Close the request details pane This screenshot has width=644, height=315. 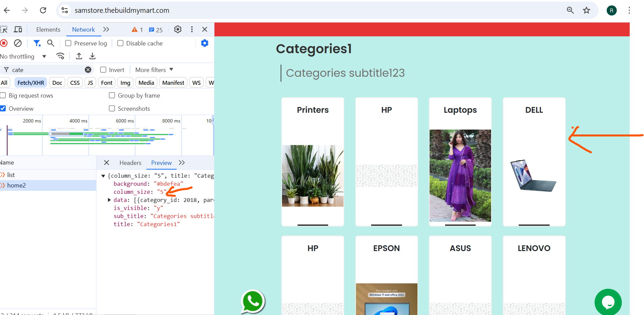(x=107, y=163)
